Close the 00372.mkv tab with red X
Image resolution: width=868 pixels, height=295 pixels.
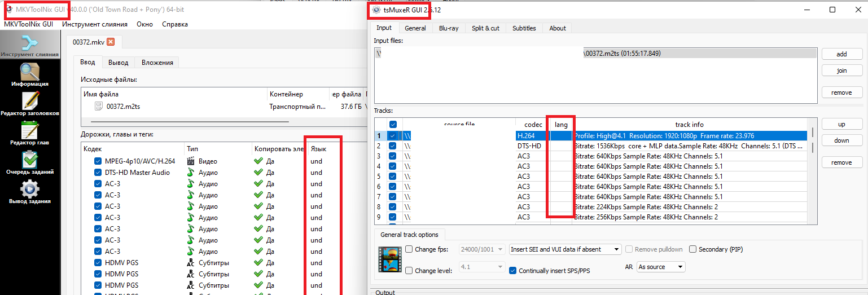111,42
